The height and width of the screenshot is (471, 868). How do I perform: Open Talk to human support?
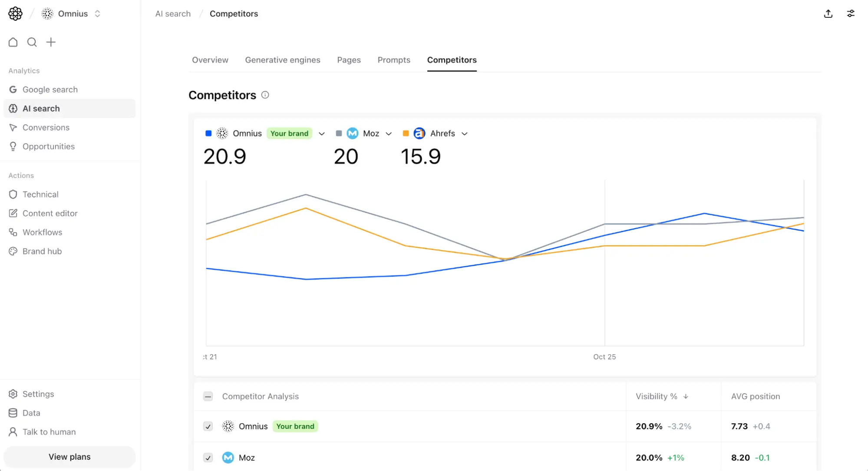tap(49, 432)
